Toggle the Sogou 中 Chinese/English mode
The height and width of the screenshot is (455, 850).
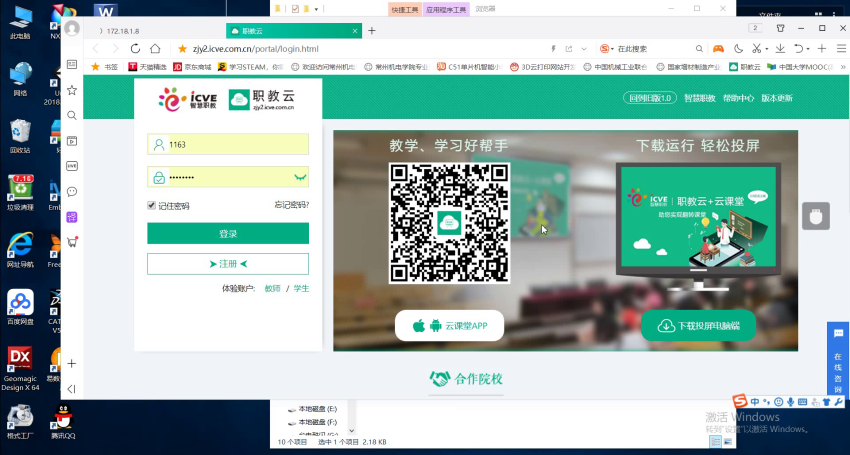755,401
